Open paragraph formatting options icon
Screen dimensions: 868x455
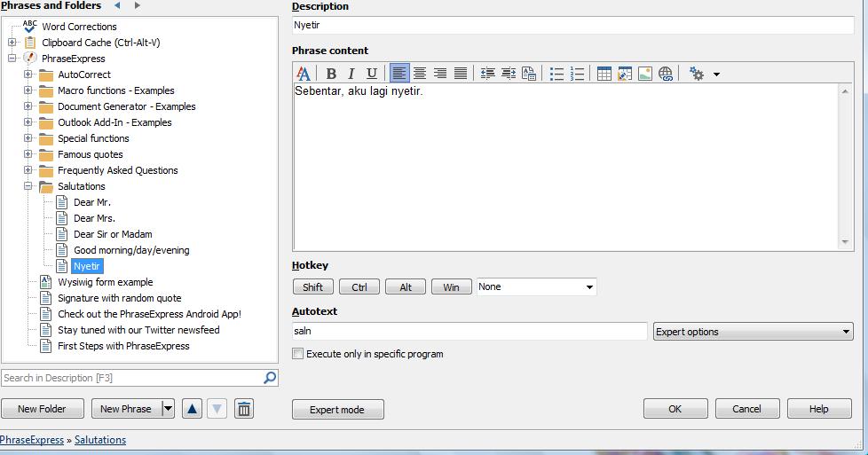click(x=529, y=74)
